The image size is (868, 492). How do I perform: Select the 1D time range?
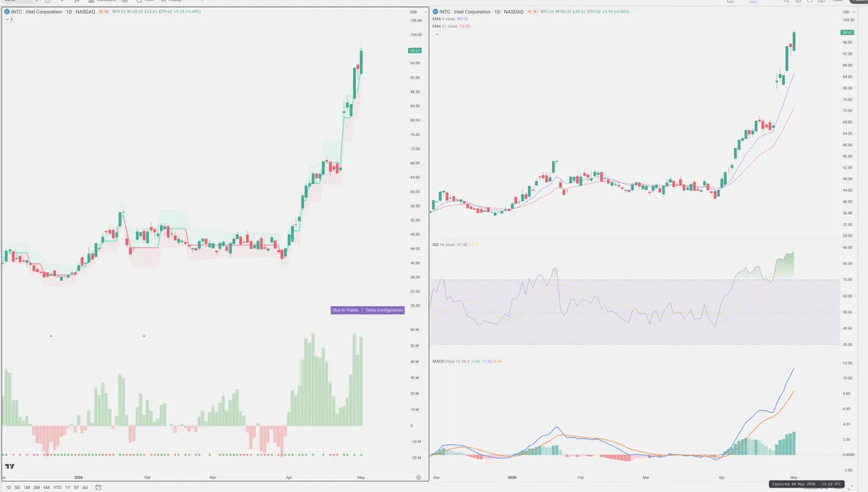click(x=9, y=488)
